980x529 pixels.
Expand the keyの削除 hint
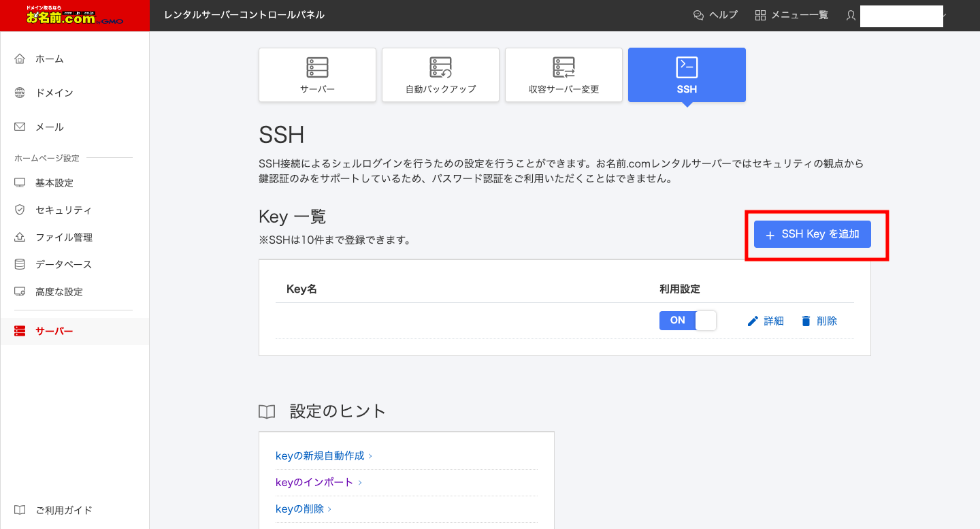299,509
